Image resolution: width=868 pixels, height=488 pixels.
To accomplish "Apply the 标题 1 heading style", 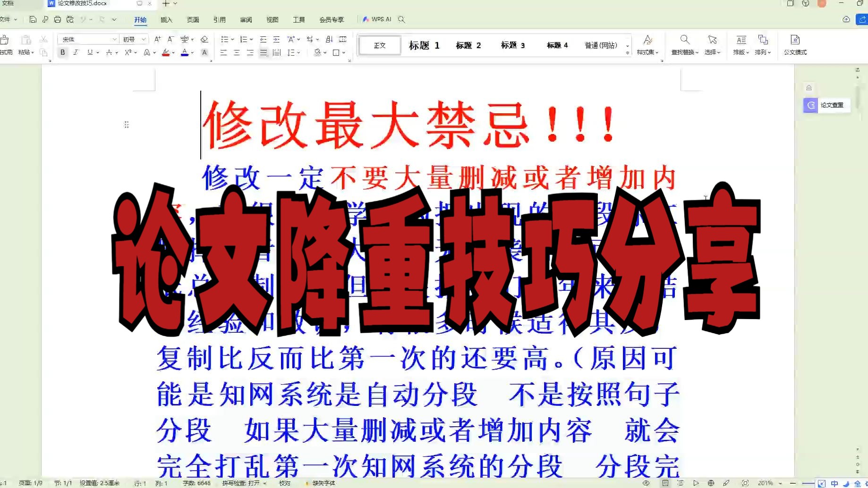I will (x=424, y=45).
